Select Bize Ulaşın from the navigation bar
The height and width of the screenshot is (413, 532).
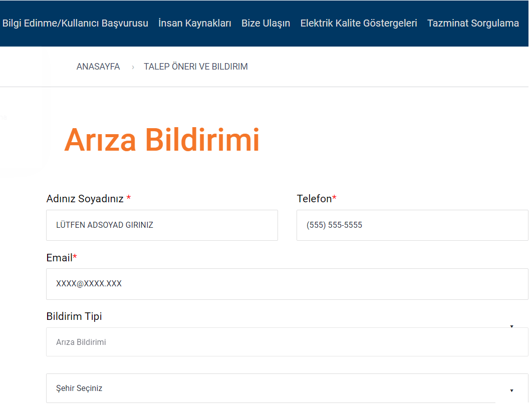[265, 23]
